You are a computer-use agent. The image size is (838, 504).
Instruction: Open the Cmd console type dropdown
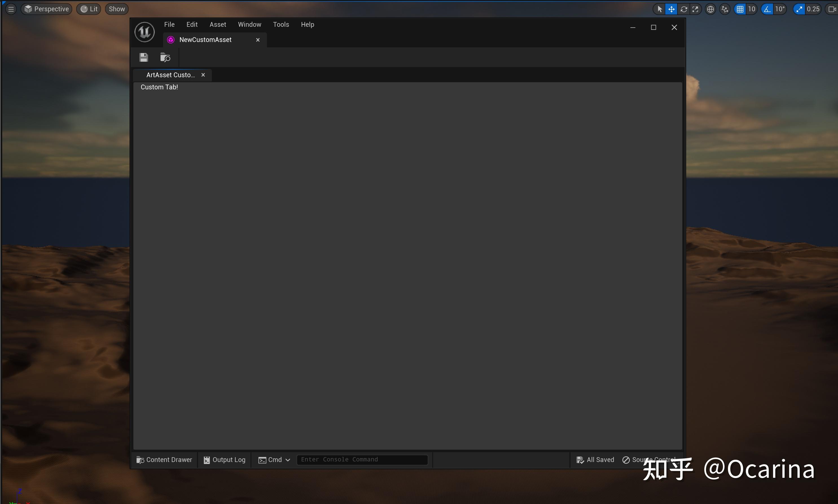274,459
